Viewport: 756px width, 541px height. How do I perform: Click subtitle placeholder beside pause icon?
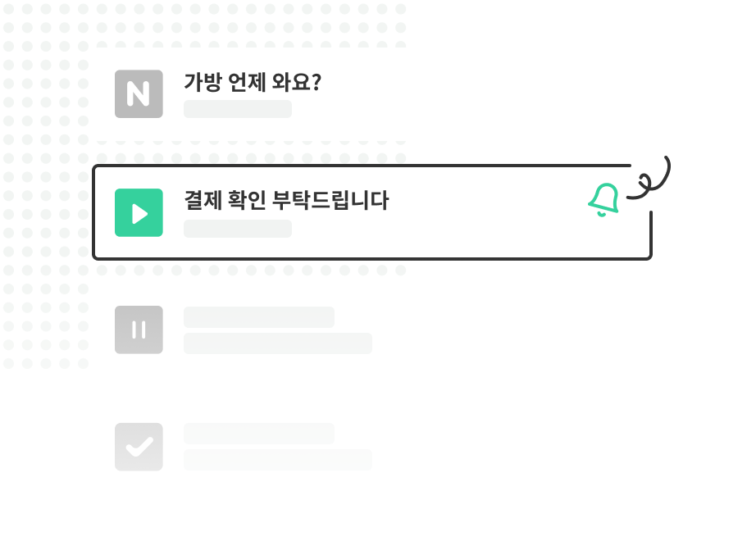click(x=278, y=343)
